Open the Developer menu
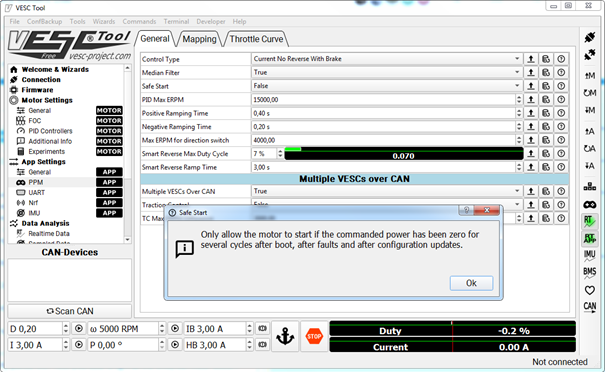The image size is (605, 372). [211, 22]
